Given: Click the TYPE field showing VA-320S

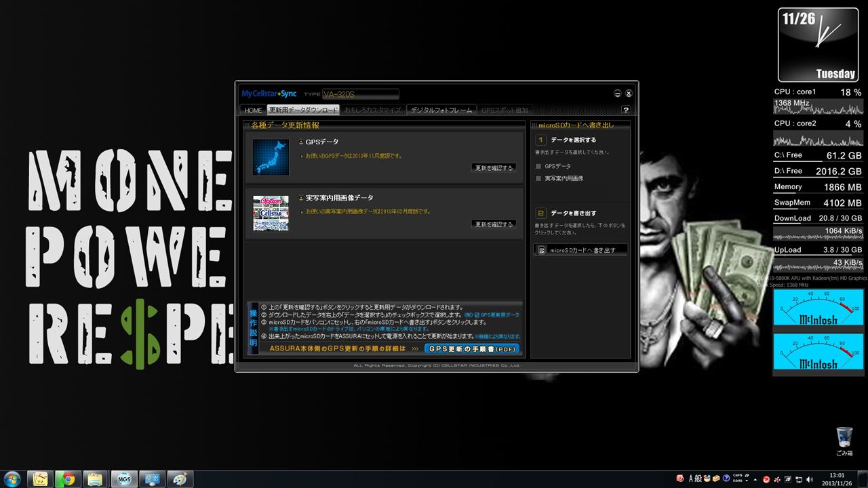Looking at the screenshot, I should (360, 94).
